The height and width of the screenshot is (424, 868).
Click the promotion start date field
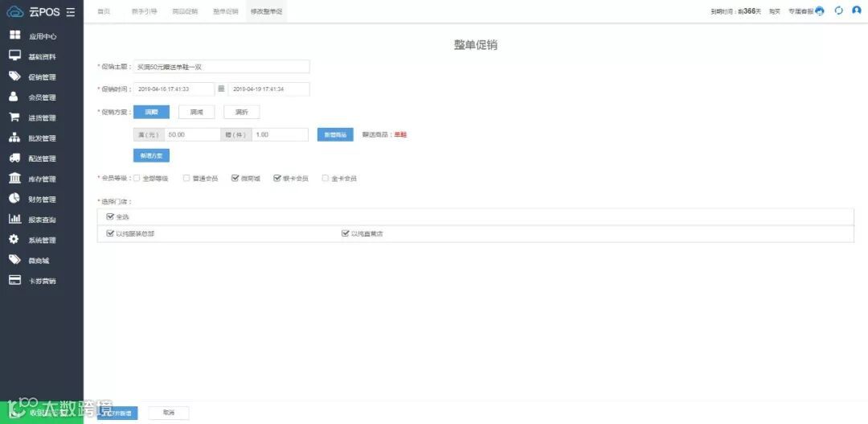tap(174, 89)
